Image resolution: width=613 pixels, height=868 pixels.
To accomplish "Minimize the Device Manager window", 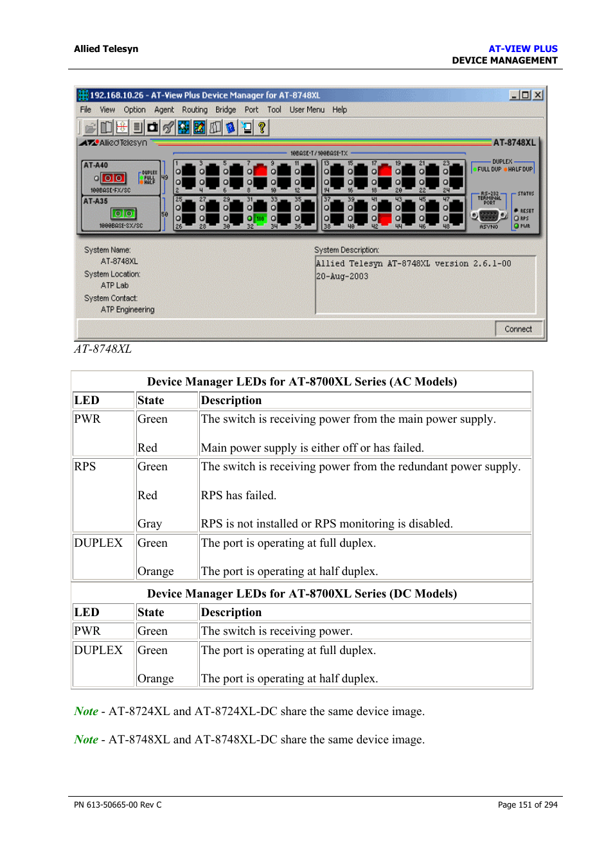I will [515, 95].
